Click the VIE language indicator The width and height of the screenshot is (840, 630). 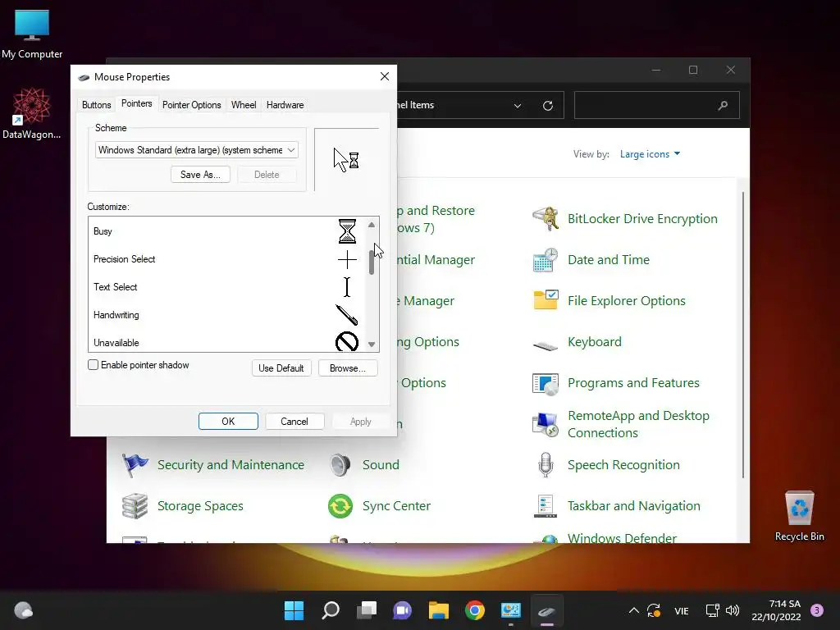point(682,610)
